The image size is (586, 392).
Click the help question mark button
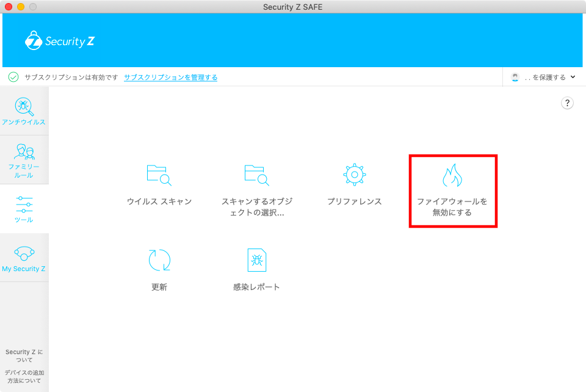[x=567, y=103]
